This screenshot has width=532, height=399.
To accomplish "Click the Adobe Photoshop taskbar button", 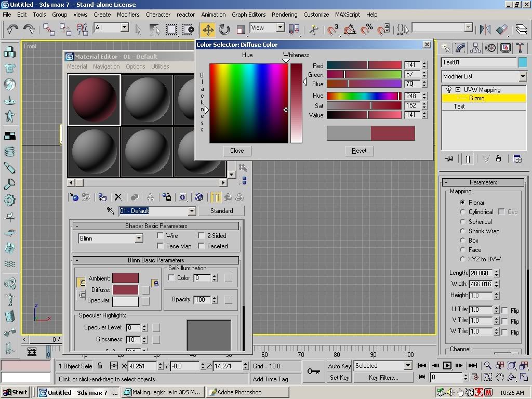I will 248,392.
